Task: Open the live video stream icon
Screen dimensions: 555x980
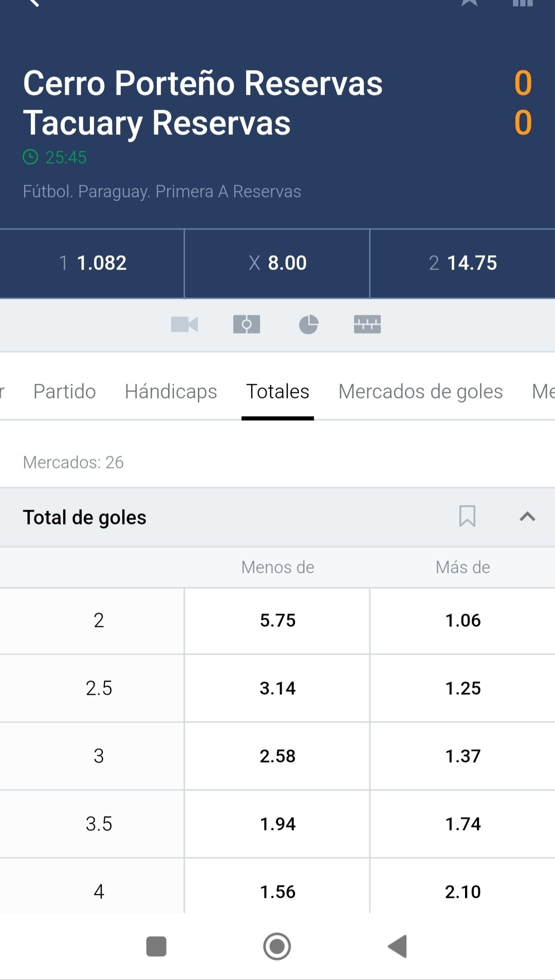Action: click(x=184, y=324)
